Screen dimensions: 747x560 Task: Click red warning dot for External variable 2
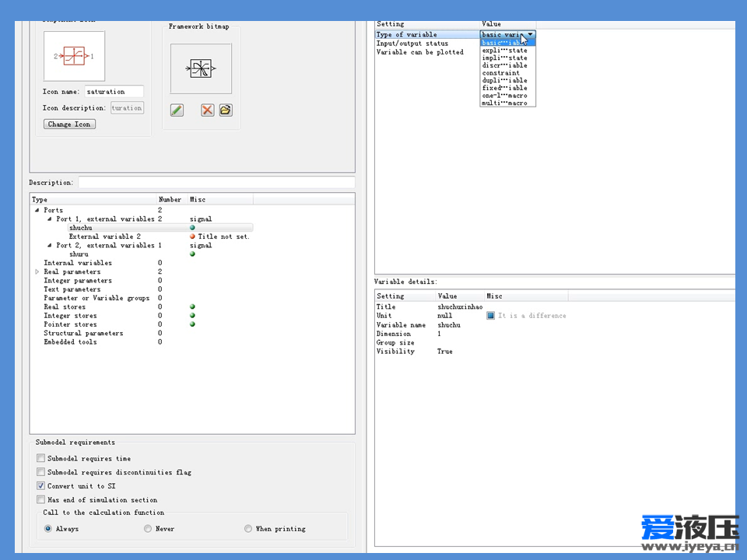click(192, 236)
